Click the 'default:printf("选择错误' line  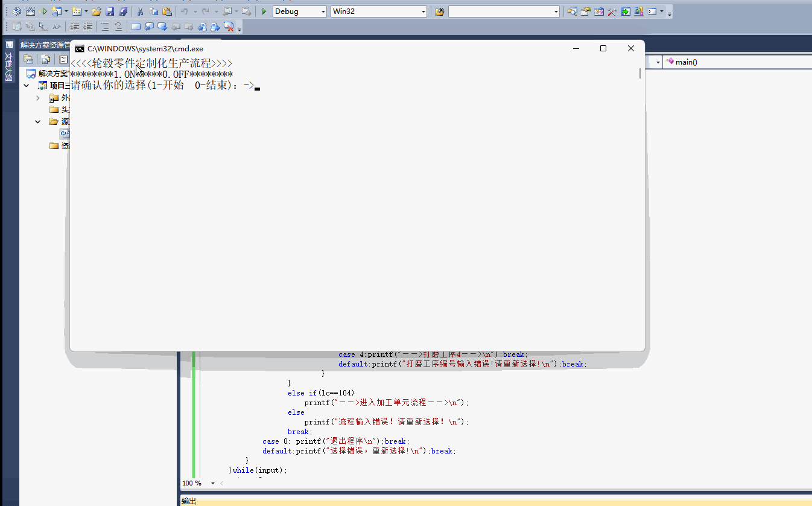[x=360, y=451]
